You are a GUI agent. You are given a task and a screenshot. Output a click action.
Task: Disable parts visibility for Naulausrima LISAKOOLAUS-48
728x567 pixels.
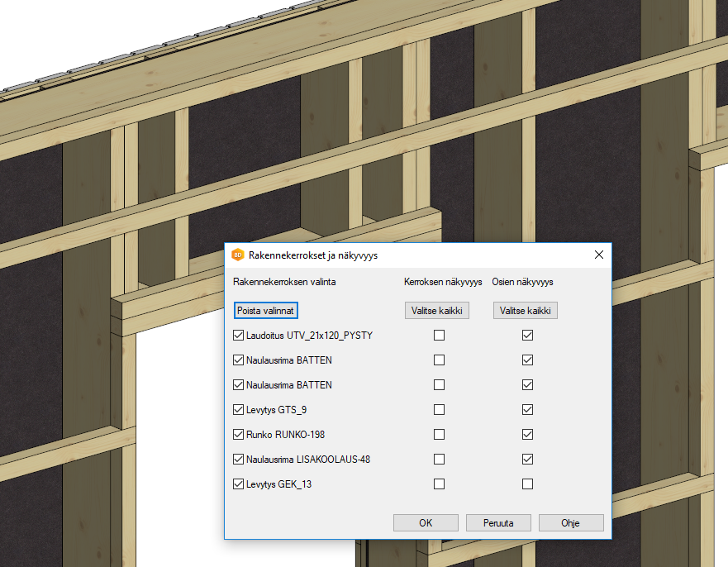pyautogui.click(x=527, y=460)
